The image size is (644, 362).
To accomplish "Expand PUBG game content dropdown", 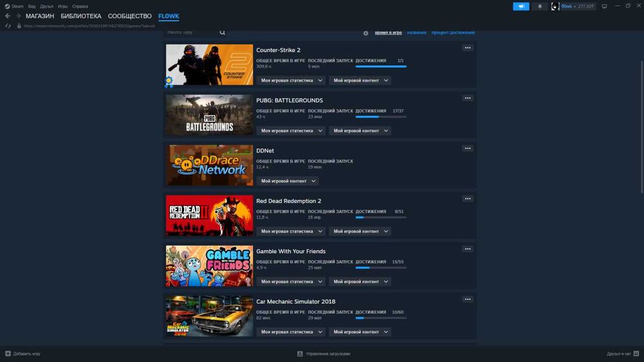I will [360, 131].
